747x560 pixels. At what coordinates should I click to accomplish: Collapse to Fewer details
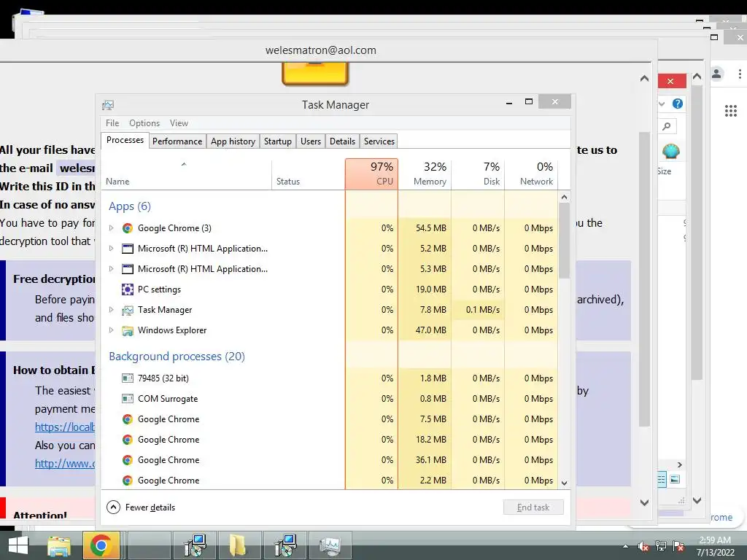point(141,507)
